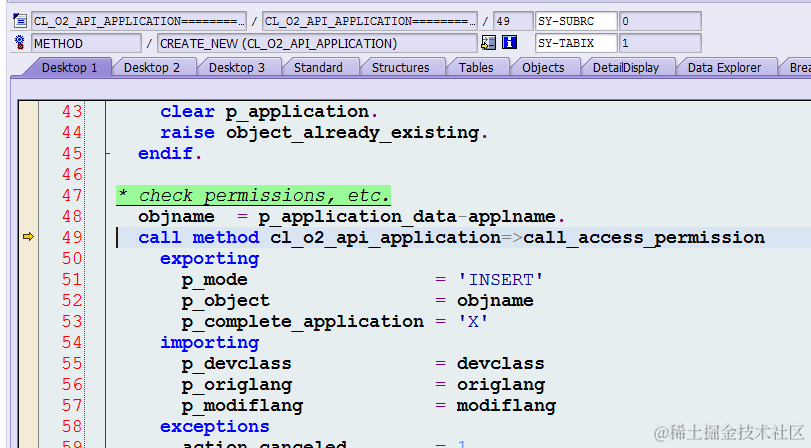Click the 'modiflang' variable on line 57

tap(506, 406)
